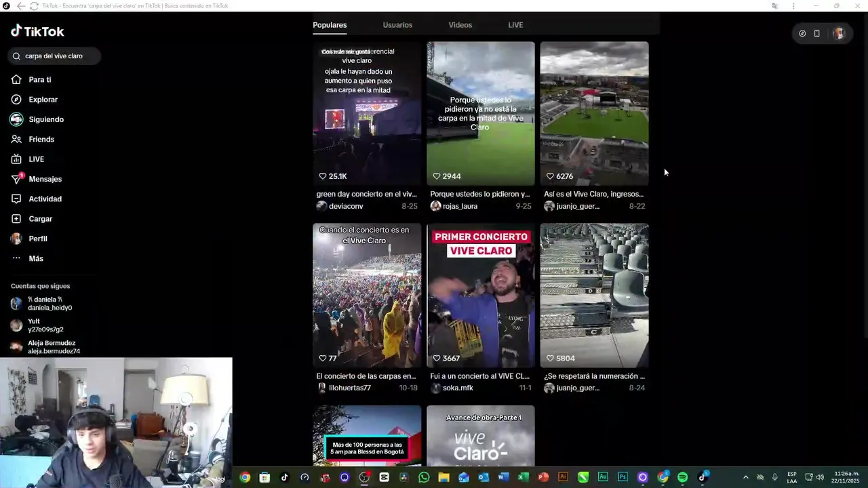Screen dimensions: 868x488
Task: Switch to the Usuarios tab
Action: [x=397, y=25]
